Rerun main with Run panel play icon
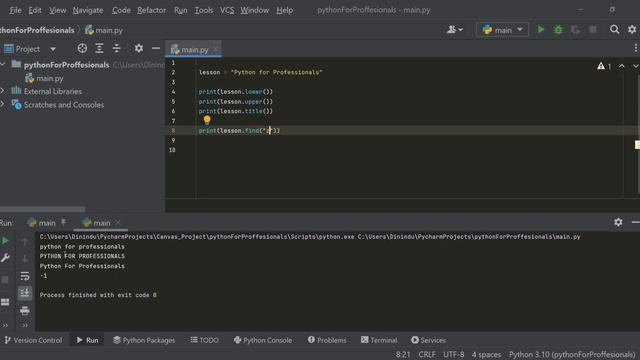This screenshot has height=360, width=640. pos(5,241)
